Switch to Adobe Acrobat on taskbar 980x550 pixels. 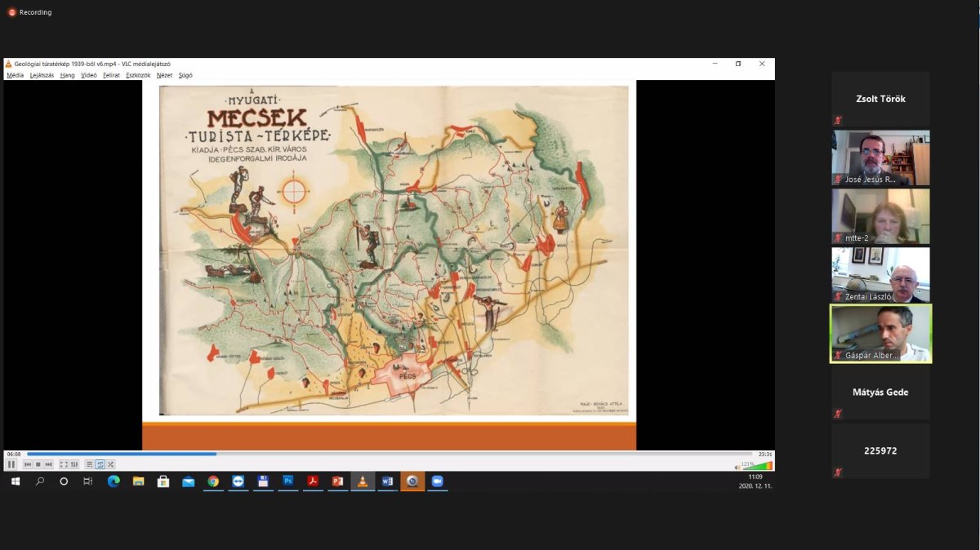point(313,481)
